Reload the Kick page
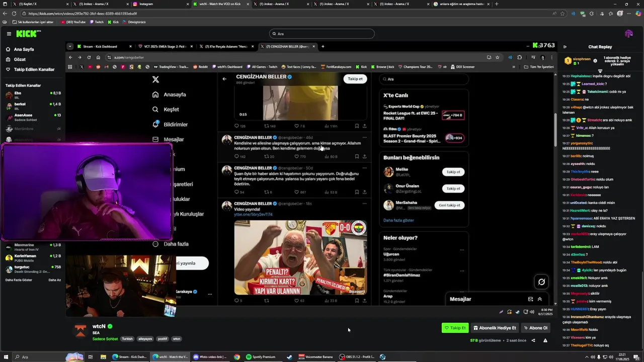 [14, 14]
